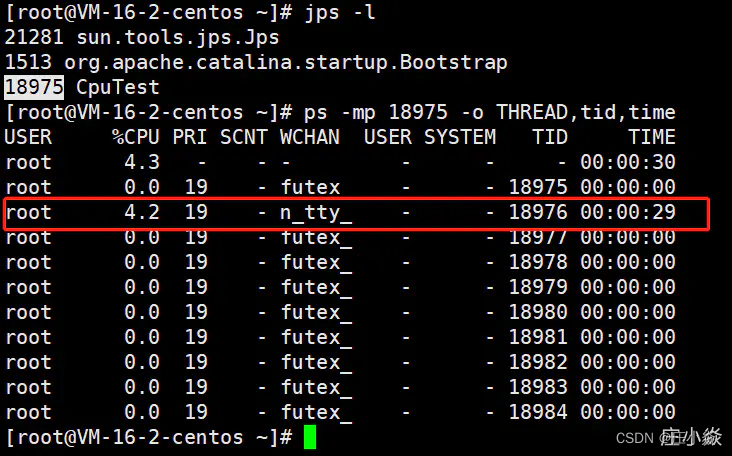Click the total time 00:00:30

[628, 162]
